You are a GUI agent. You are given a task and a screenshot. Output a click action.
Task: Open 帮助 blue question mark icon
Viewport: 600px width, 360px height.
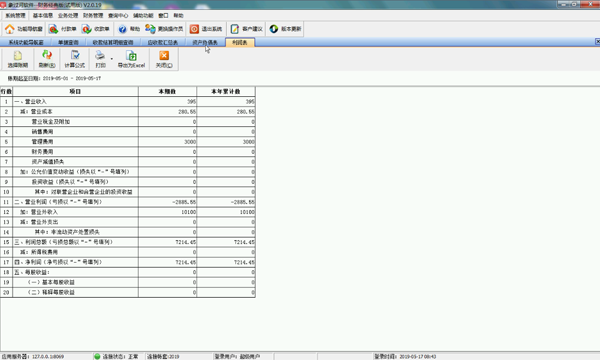click(x=122, y=29)
